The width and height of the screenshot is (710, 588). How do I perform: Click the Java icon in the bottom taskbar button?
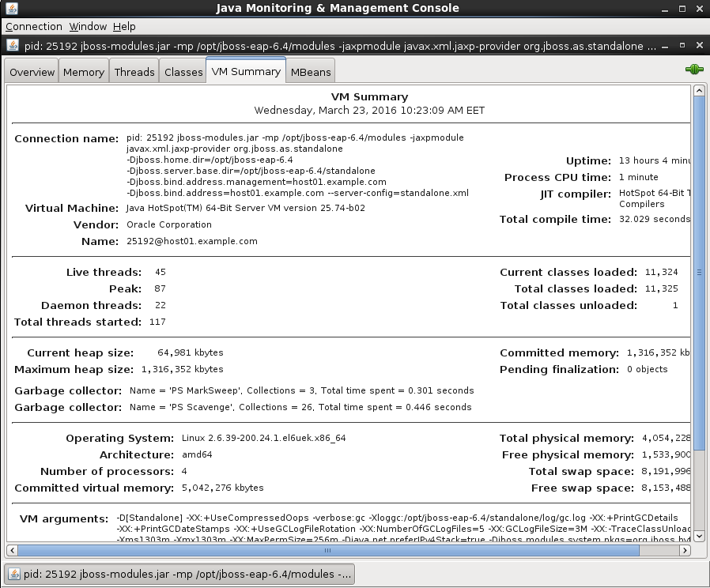tap(14, 574)
